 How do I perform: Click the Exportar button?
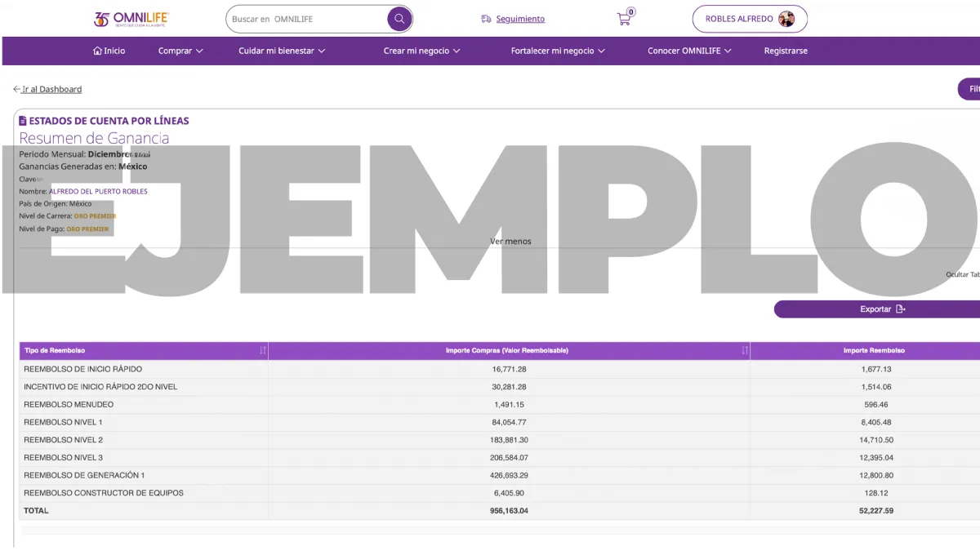point(877,309)
